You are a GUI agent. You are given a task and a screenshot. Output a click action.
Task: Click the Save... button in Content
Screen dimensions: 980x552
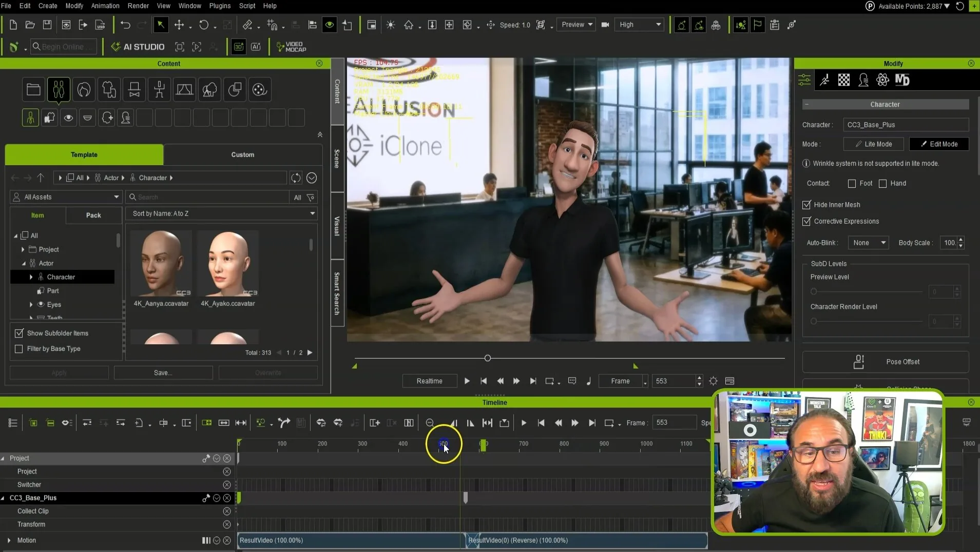pyautogui.click(x=163, y=373)
